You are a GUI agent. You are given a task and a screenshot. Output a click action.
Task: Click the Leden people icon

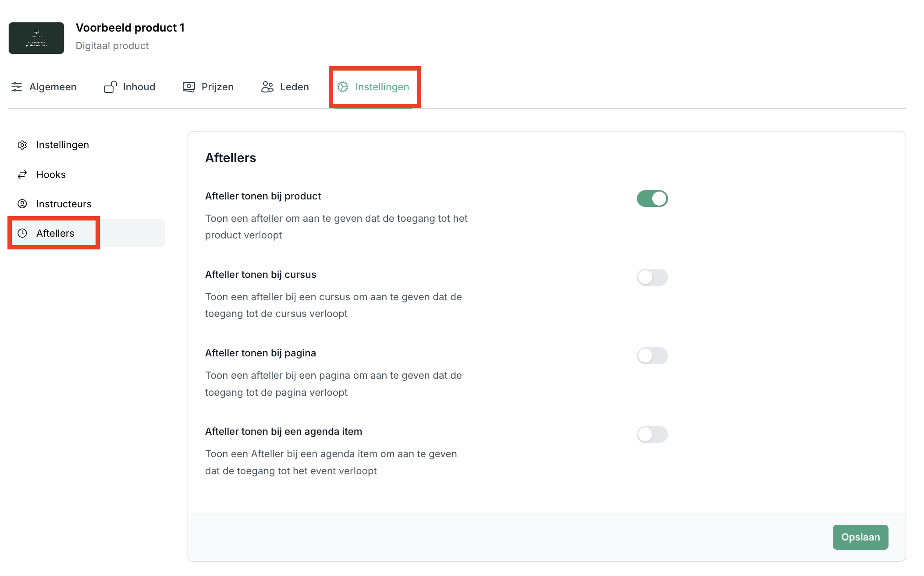(267, 87)
